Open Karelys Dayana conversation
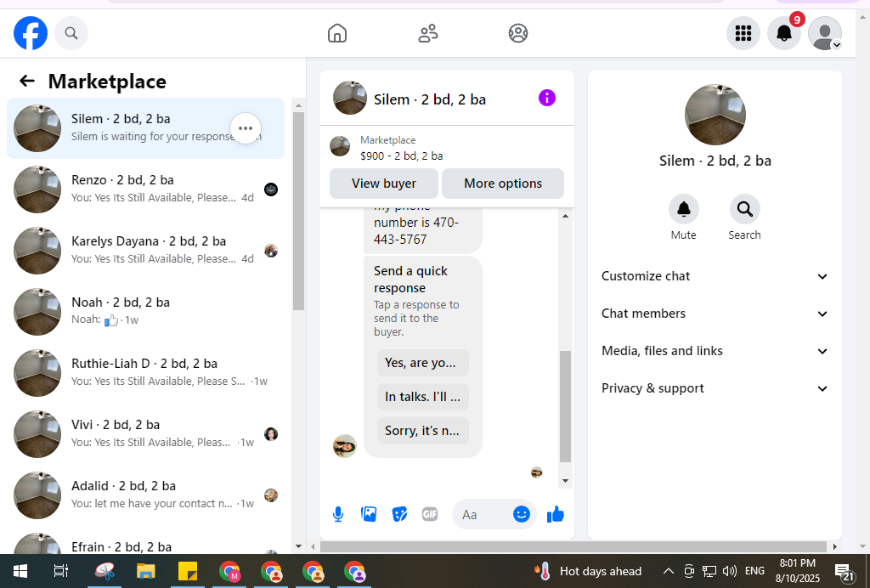The width and height of the screenshot is (870, 588). (x=145, y=250)
